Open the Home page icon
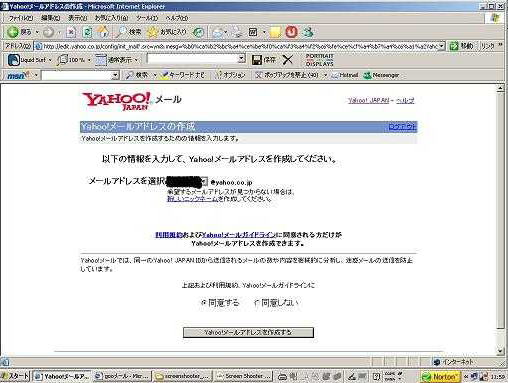This screenshot has height=383, width=508. tap(103, 32)
